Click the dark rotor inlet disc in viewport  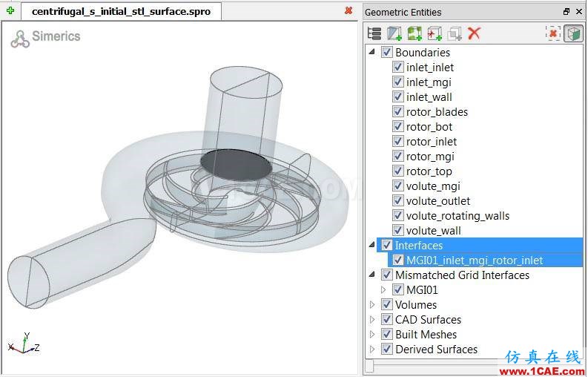[236, 165]
